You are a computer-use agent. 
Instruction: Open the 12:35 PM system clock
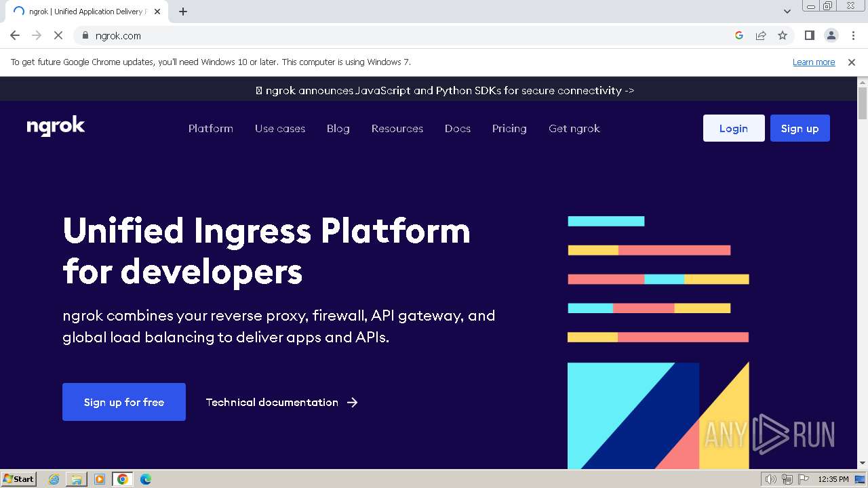[x=833, y=479]
